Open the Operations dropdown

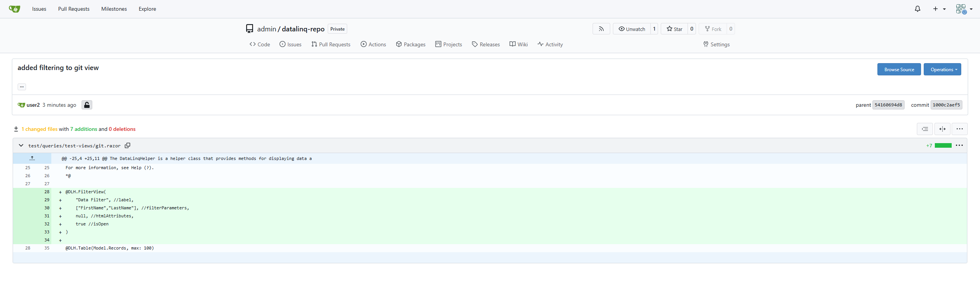tap(942, 69)
